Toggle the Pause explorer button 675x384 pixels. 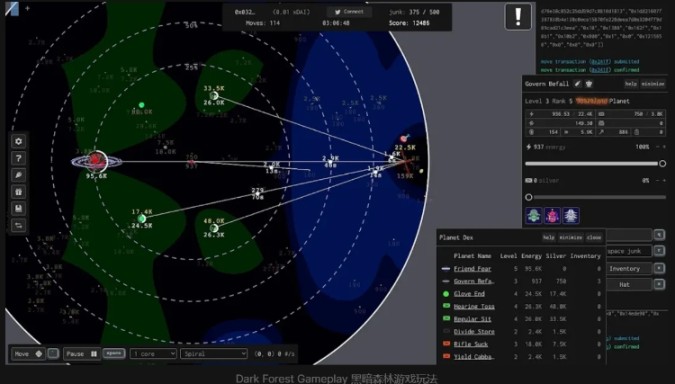81,354
